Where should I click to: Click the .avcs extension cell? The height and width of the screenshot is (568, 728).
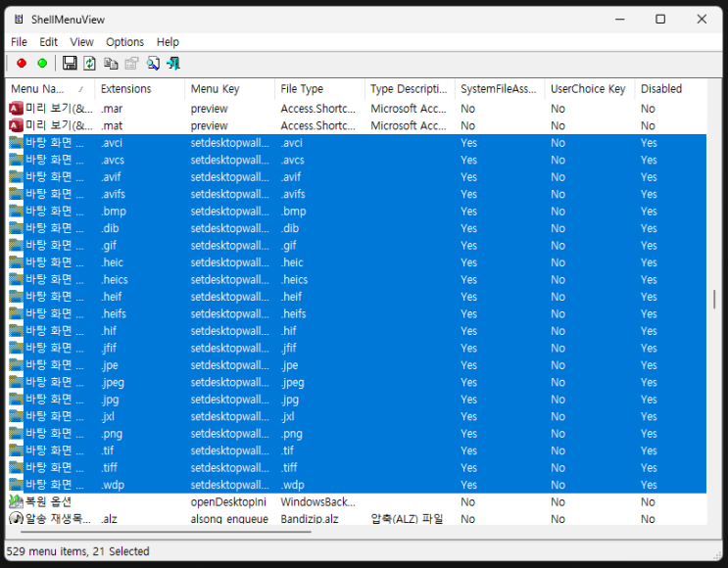pos(113,160)
